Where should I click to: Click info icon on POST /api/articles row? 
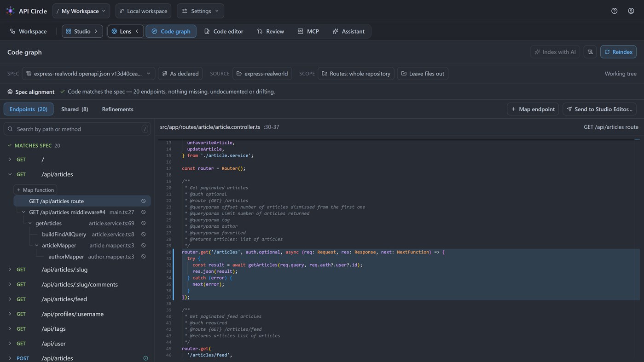145,358
